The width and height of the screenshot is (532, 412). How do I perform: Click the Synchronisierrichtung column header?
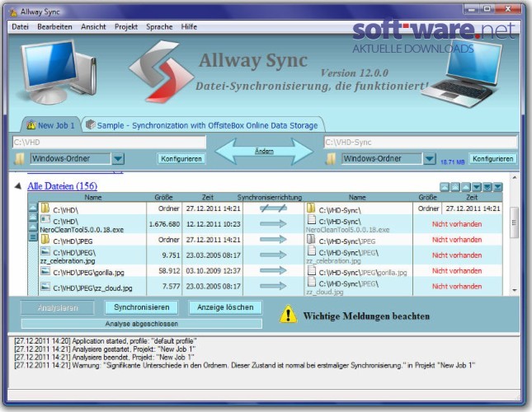click(270, 197)
